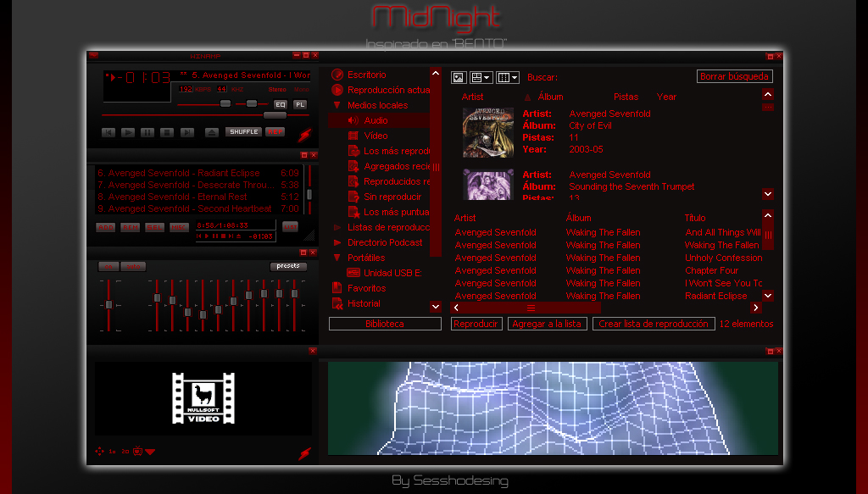Screen dimensions: 868x494
Task: Skip to next track in main player
Action: (x=187, y=132)
